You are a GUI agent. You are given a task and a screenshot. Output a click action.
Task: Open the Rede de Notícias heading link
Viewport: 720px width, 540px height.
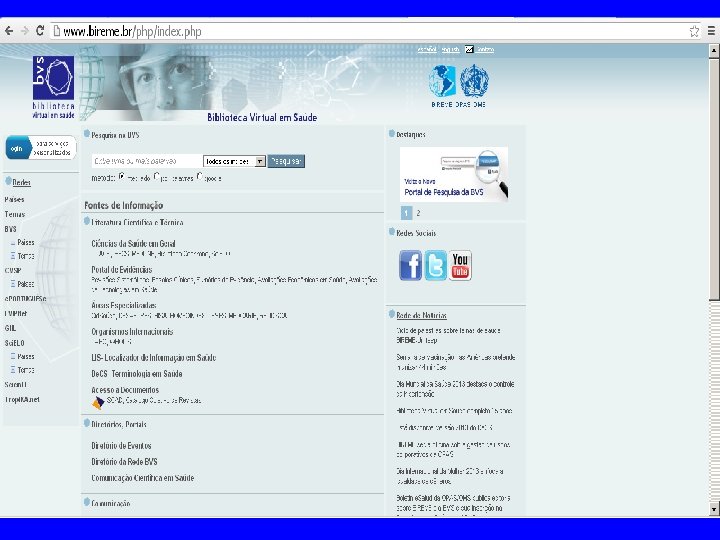click(421, 315)
